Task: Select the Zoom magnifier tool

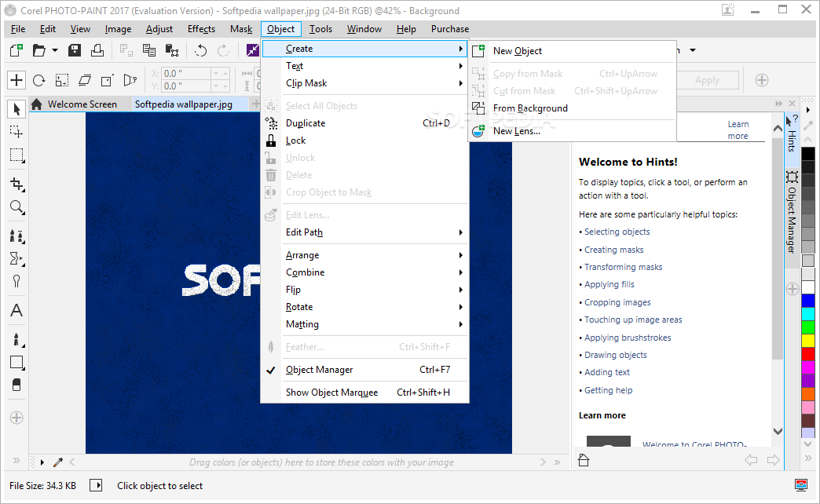Action: click(16, 207)
